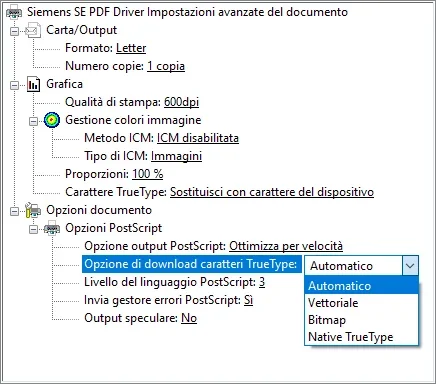Click the Grafica chart icon

pyautogui.click(x=33, y=84)
